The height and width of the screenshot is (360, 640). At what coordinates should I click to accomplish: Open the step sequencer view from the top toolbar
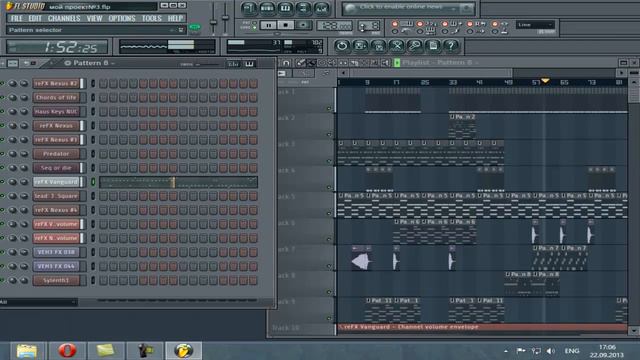[267, 8]
